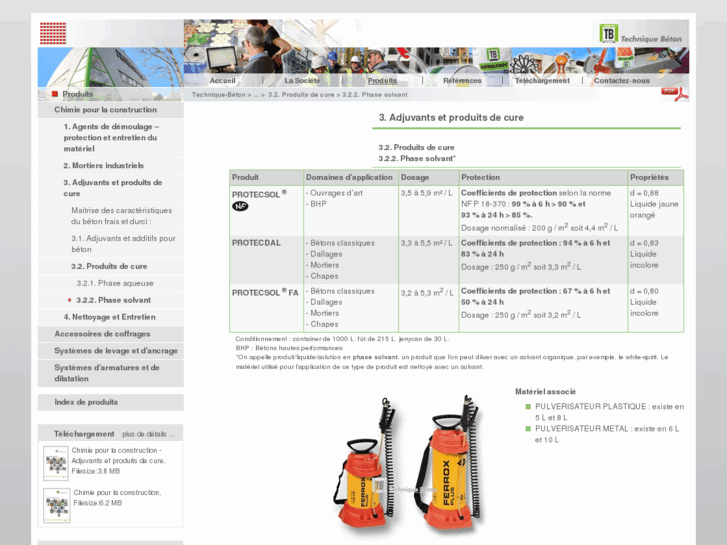Viewport: 727px width, 545px height.
Task: Open the Adjuvants et produits de cure PDF thumbnail
Action: point(56,463)
